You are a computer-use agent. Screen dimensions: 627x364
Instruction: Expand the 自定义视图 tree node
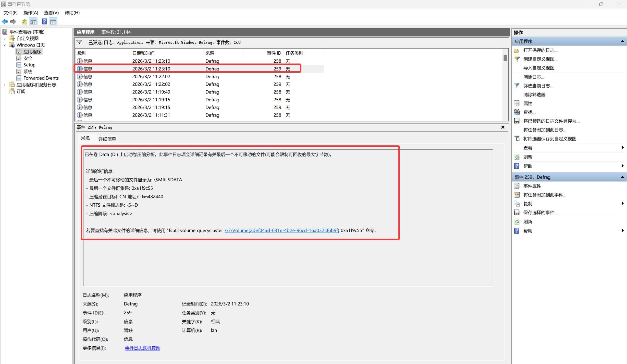(x=5, y=38)
